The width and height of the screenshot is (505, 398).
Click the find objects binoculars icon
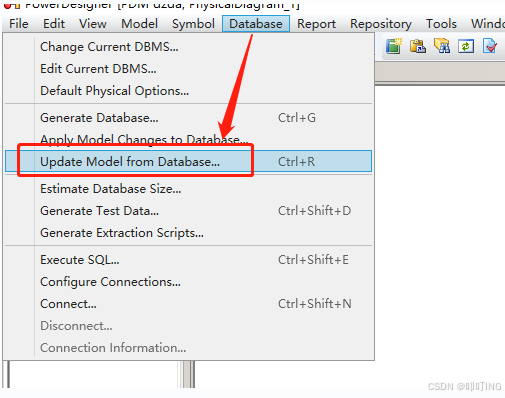point(442,46)
